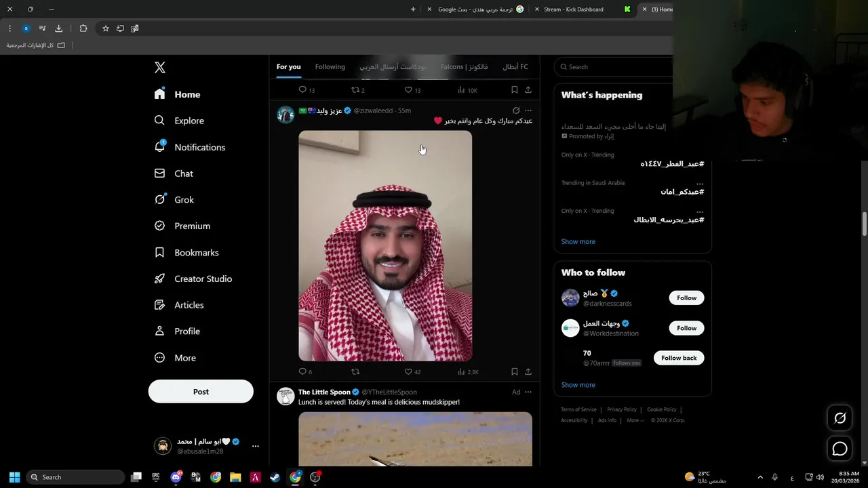Open a new browser tab
Image resolution: width=868 pixels, height=488 pixels.
tap(413, 9)
